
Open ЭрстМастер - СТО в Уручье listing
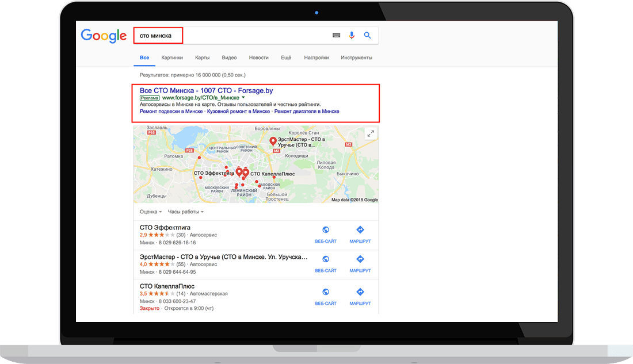click(x=224, y=257)
